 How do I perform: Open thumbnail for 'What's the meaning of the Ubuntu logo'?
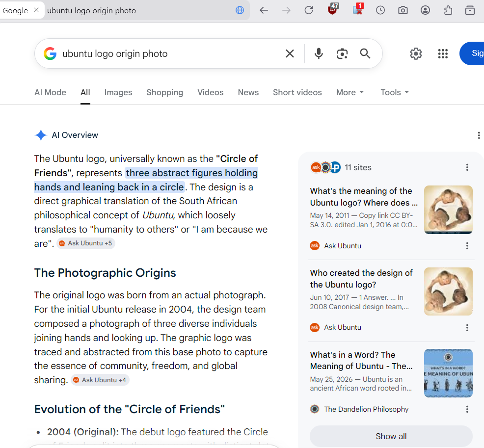click(x=448, y=210)
